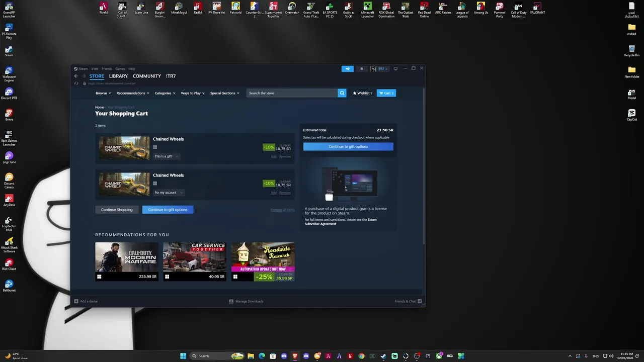Open the Wallpaper Engine desktop icon
This screenshot has width=644, height=362.
[9, 74]
